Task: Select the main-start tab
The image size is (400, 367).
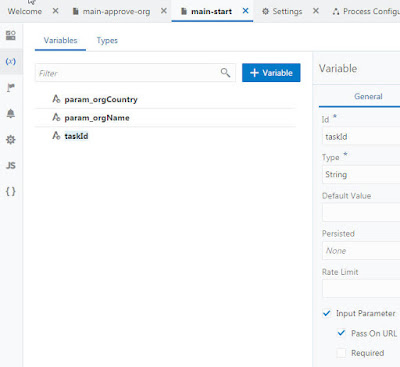Action: [x=211, y=11]
